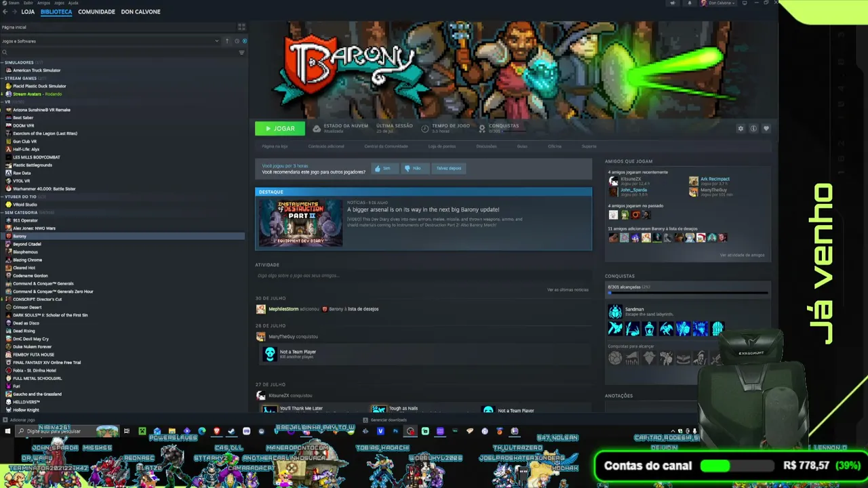The width and height of the screenshot is (868, 488).
Task: Collapse the Simuladores category
Action: pyautogui.click(x=2, y=62)
